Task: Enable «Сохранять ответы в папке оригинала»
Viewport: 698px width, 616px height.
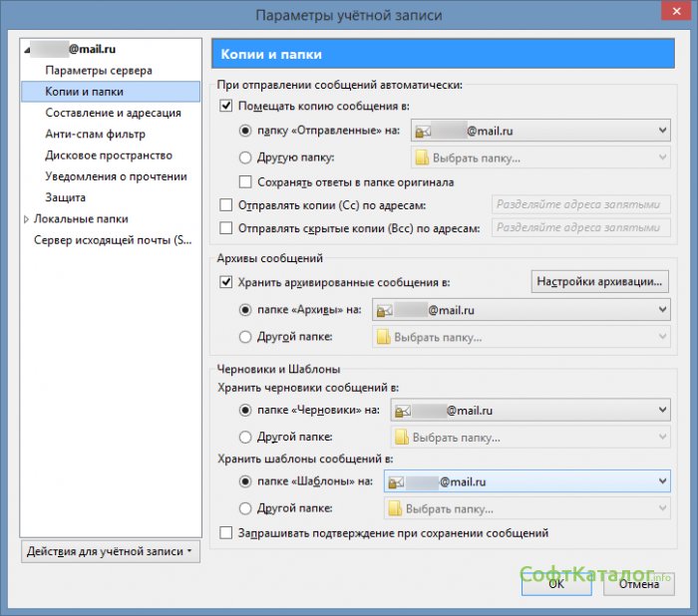Action: coord(246,182)
